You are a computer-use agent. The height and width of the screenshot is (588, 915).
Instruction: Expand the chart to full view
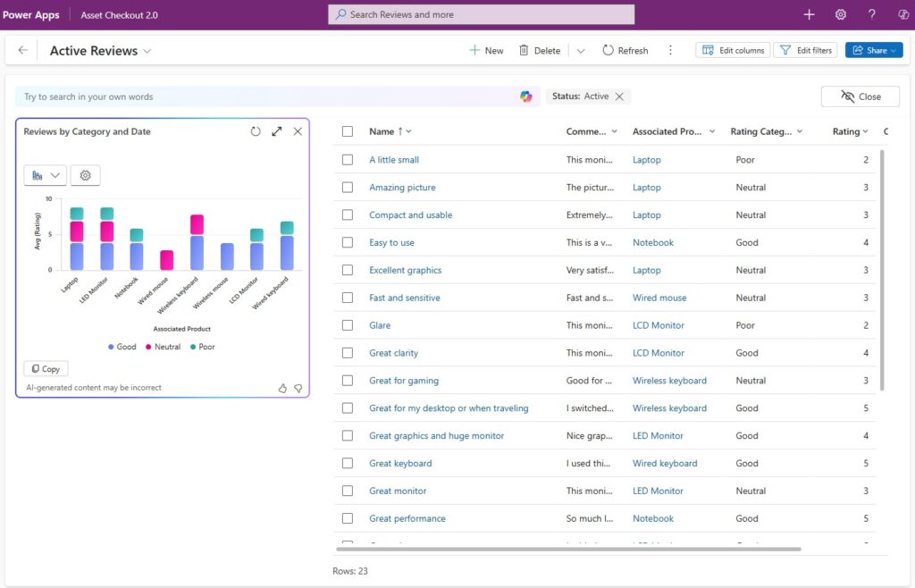pyautogui.click(x=277, y=131)
